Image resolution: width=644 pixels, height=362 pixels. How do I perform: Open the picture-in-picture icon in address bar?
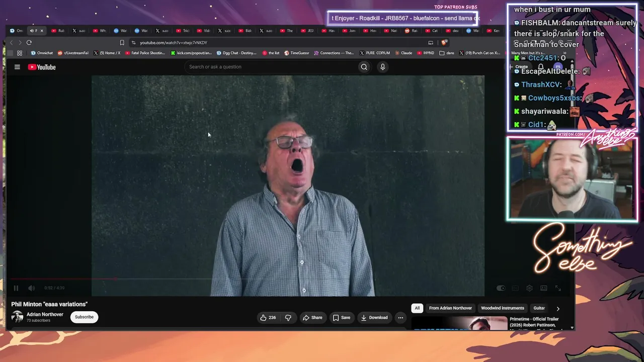pyautogui.click(x=431, y=43)
